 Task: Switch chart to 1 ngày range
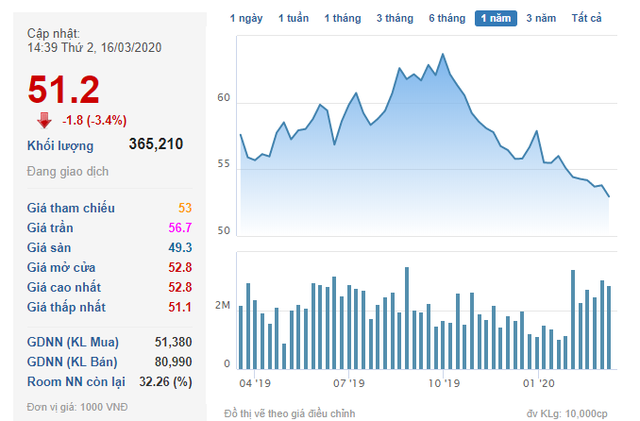tap(246, 19)
